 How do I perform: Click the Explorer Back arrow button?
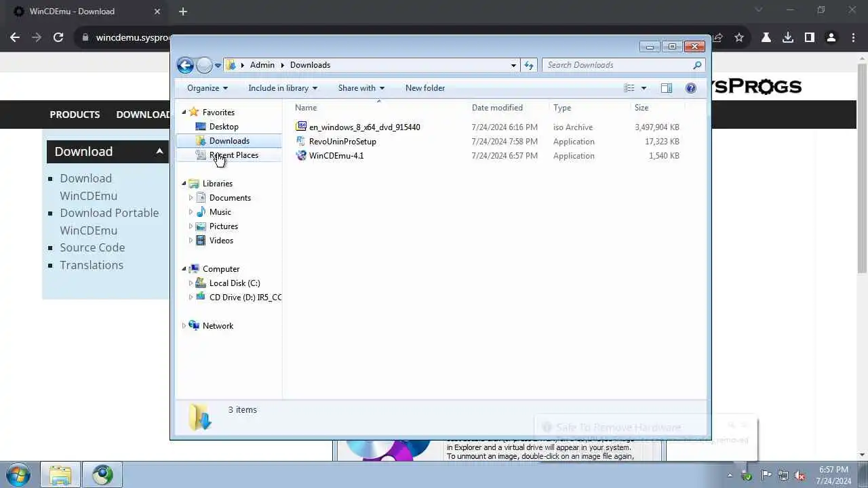pyautogui.click(x=185, y=65)
